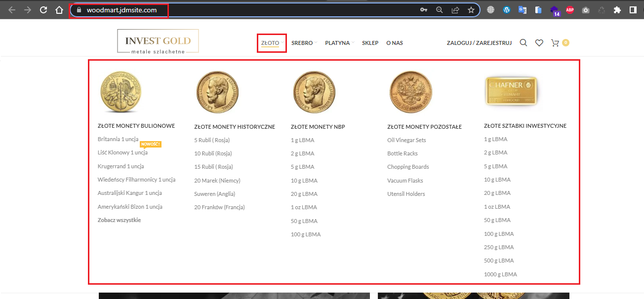Open saved passwords key icon

(x=424, y=10)
